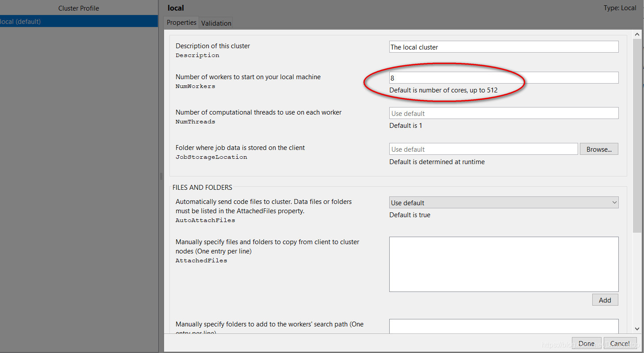This screenshot has height=353, width=644.
Task: Open the Validation tab
Action: pyautogui.click(x=216, y=23)
